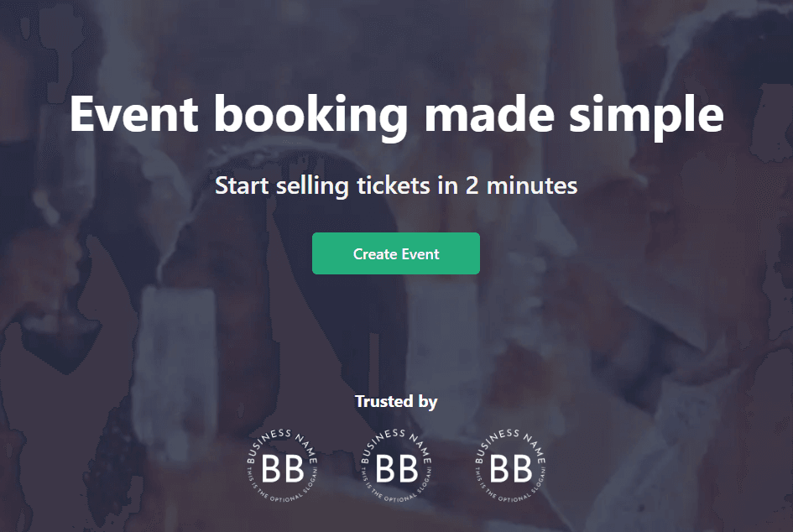Click the BB letters in middle logo
Image resolution: width=793 pixels, height=532 pixels.
[x=396, y=469]
